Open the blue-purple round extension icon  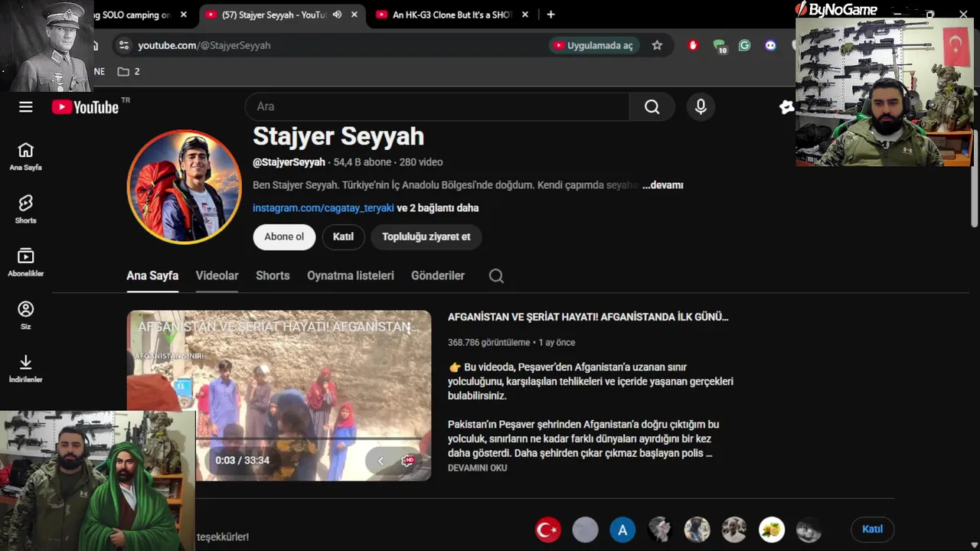pos(770,45)
